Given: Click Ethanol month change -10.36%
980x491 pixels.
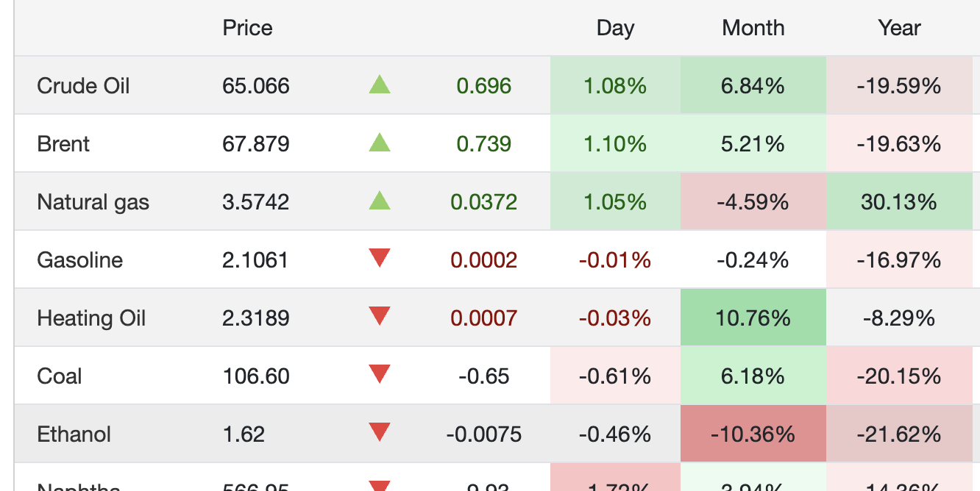Looking at the screenshot, I should coord(753,434).
